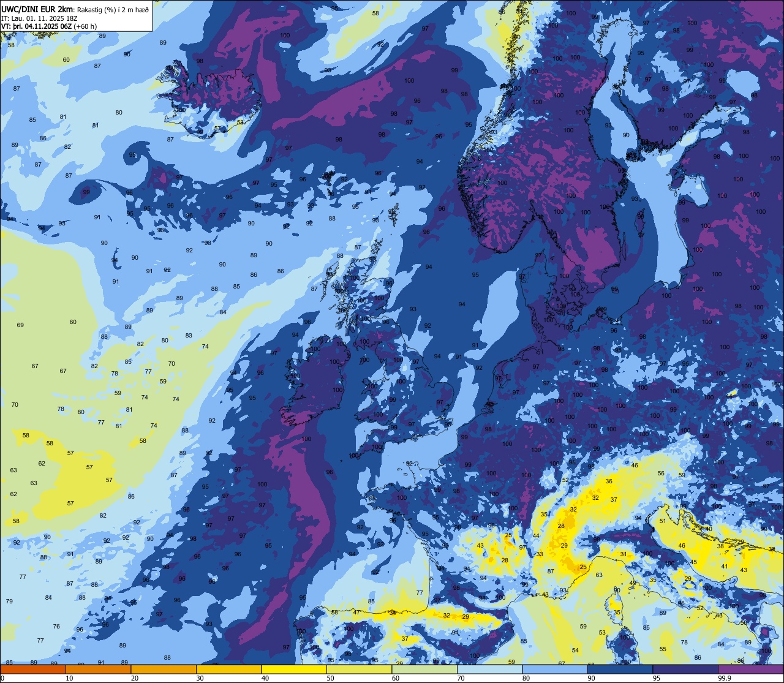The image size is (784, 683).
Task: Click the "40" legend tick label
Action: pos(265,678)
